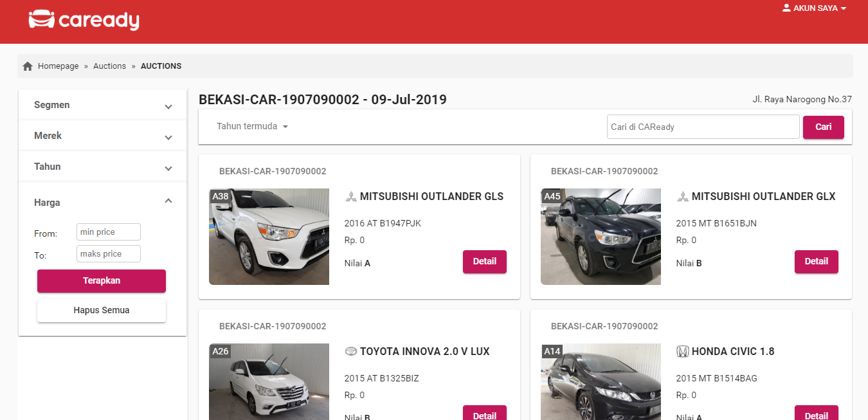The image size is (868, 420).
Task: Focus the Cari di CAReady search box
Action: 703,127
